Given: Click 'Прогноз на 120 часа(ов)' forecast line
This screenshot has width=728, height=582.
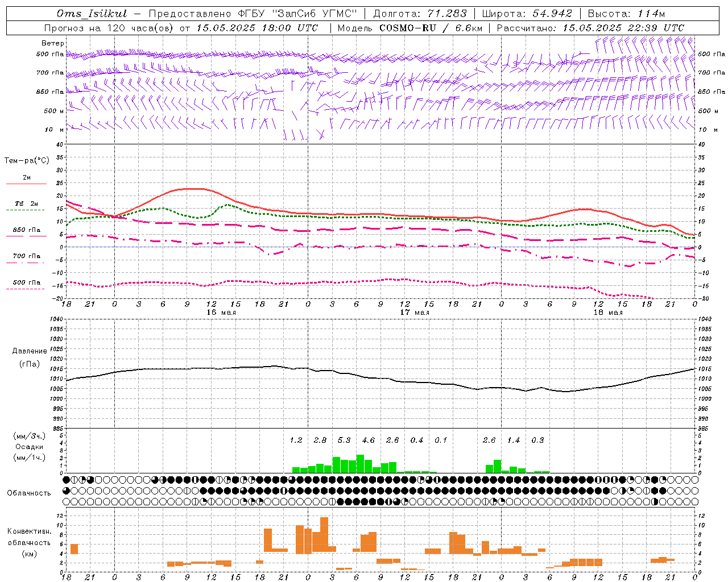Looking at the screenshot, I should coord(109,28).
